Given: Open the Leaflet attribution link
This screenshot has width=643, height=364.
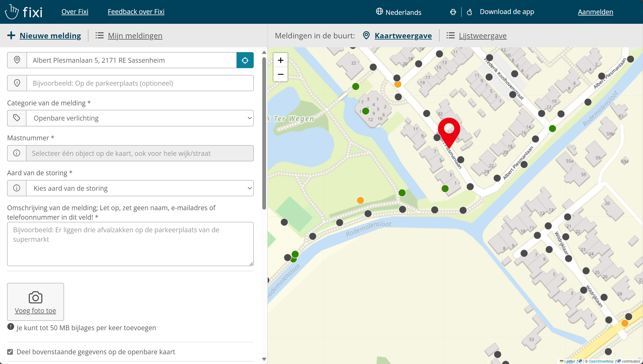Looking at the screenshot, I should (x=570, y=361).
